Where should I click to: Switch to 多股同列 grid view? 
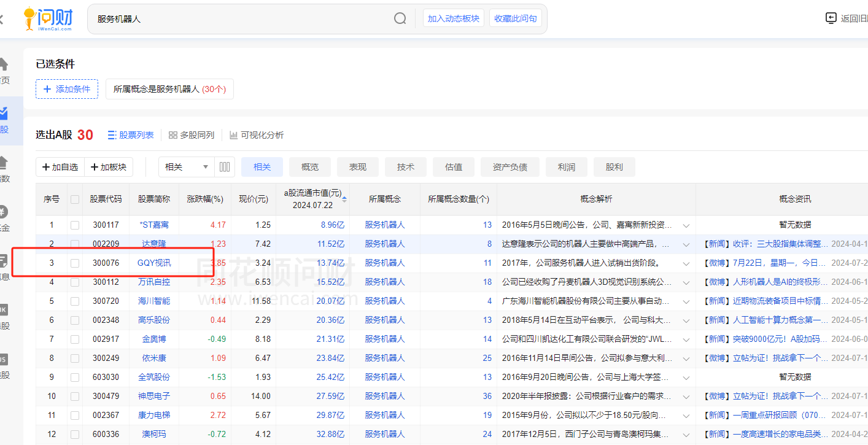coord(192,135)
